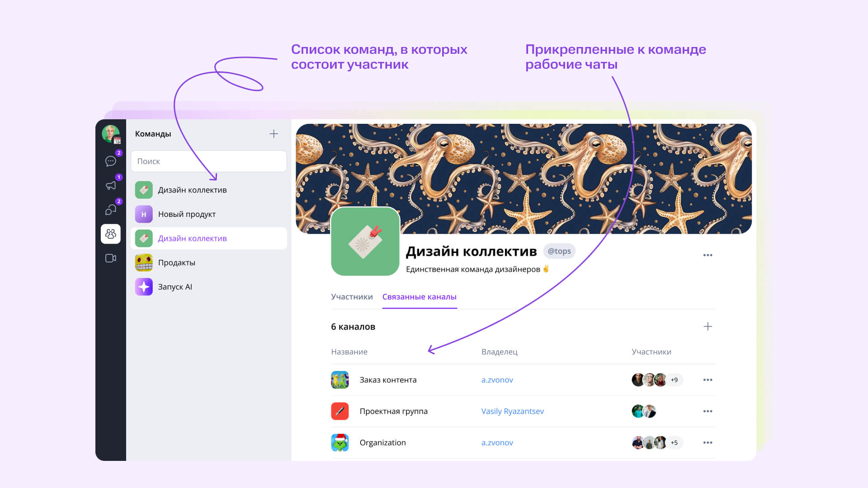Open video calls via the camera sidebar icon

coord(110,258)
